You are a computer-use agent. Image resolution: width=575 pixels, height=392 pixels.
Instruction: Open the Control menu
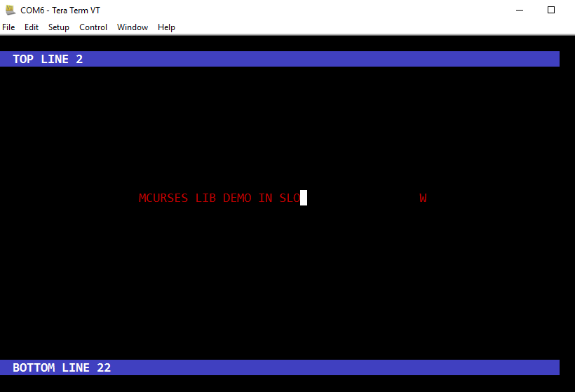(93, 27)
